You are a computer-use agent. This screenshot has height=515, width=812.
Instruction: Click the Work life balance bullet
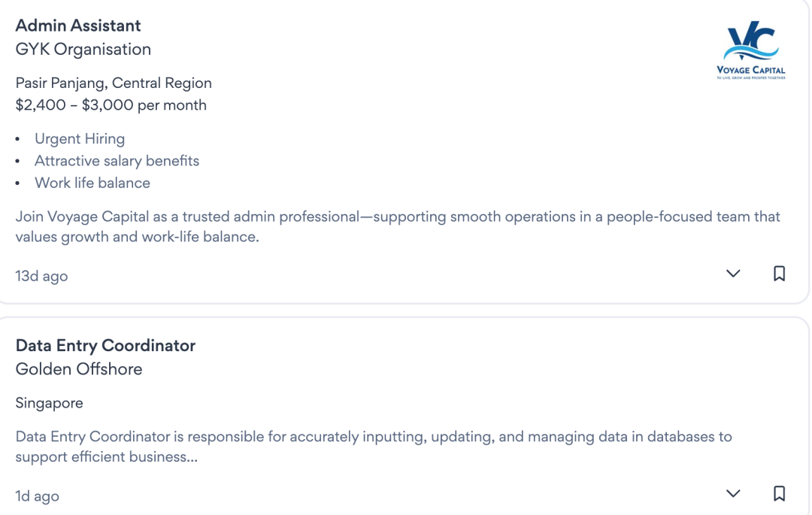coord(92,183)
